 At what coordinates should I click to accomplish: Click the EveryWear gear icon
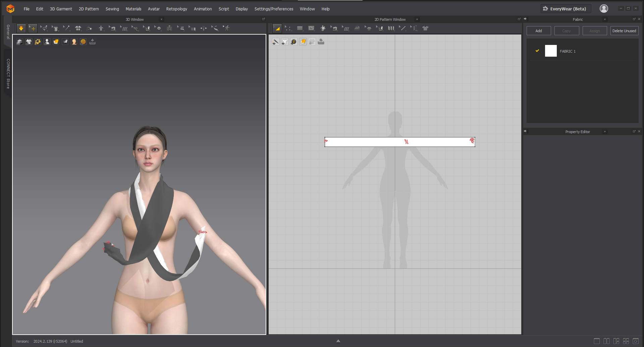[545, 9]
